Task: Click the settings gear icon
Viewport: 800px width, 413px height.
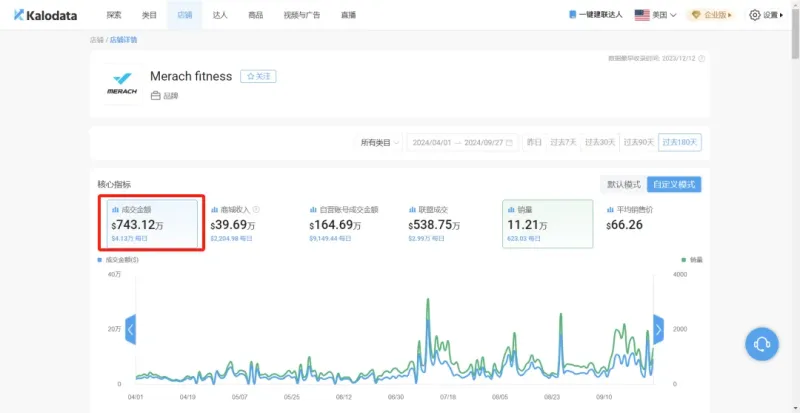Action: click(x=755, y=15)
